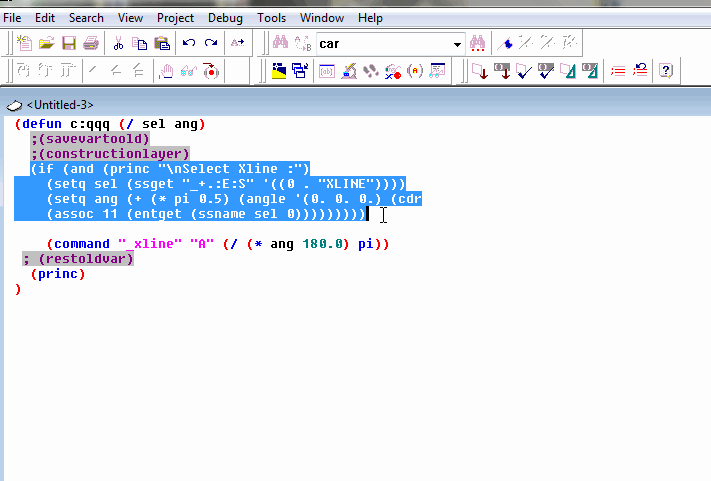Save the file with the floppy disk icon
The width and height of the screenshot is (711, 481).
(69, 43)
